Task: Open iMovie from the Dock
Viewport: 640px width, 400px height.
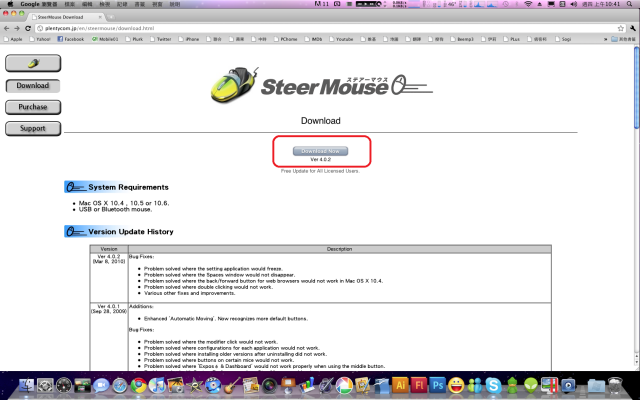Action: (x=195, y=385)
